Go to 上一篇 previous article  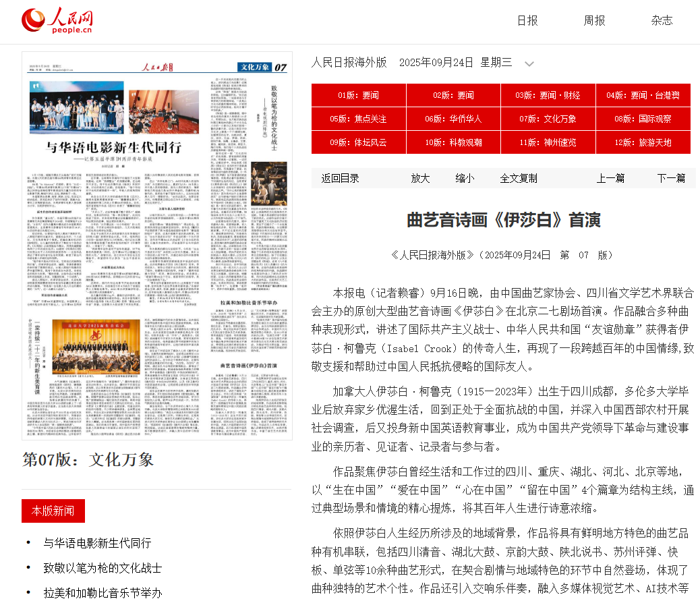click(610, 178)
